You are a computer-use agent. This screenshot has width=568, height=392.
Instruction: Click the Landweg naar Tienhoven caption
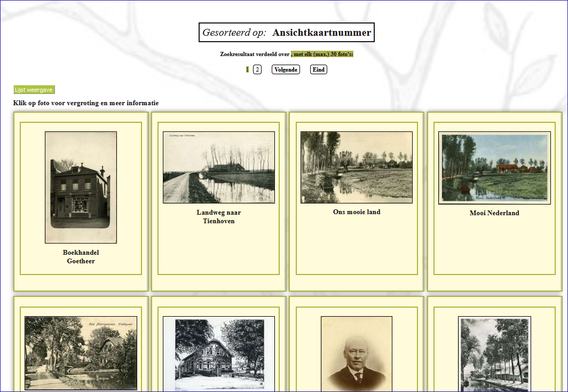[x=218, y=216]
